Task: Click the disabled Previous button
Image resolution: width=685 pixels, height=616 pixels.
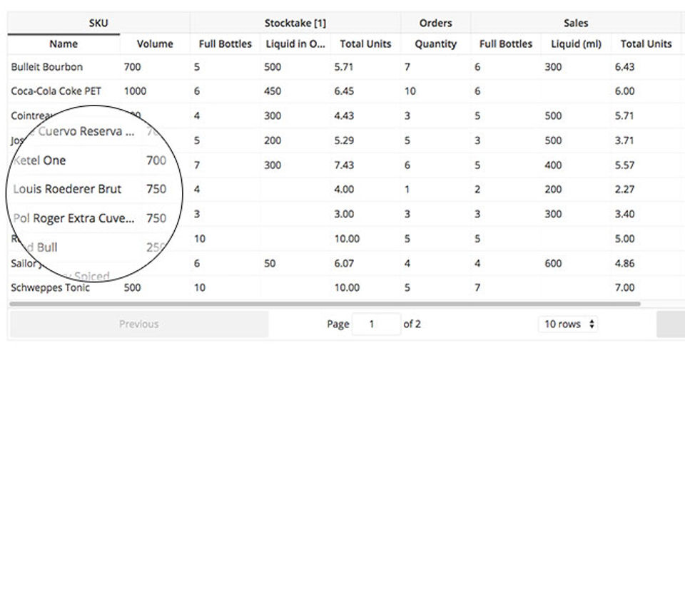Action: [139, 324]
